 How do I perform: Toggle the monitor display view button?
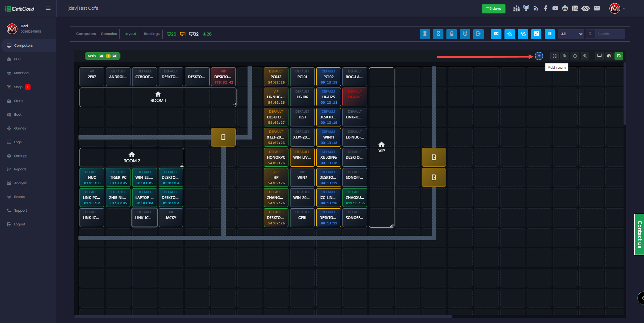599,56
